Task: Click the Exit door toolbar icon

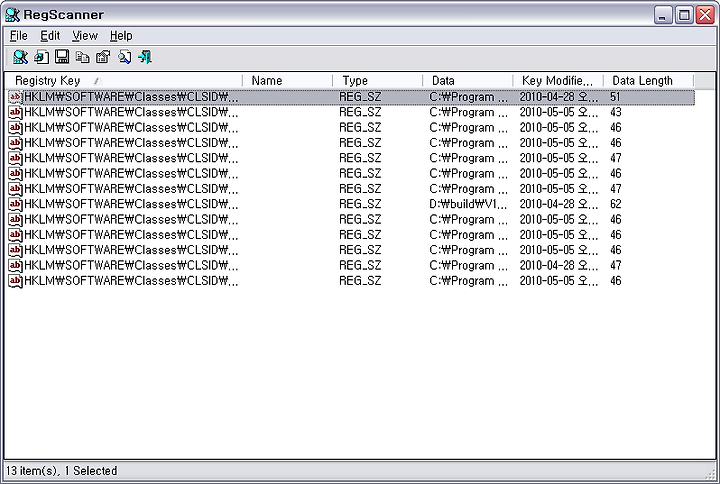Action: pyautogui.click(x=145, y=57)
